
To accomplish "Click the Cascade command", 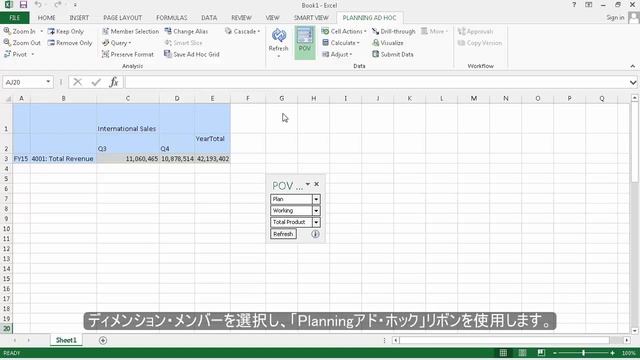I will click(x=242, y=31).
